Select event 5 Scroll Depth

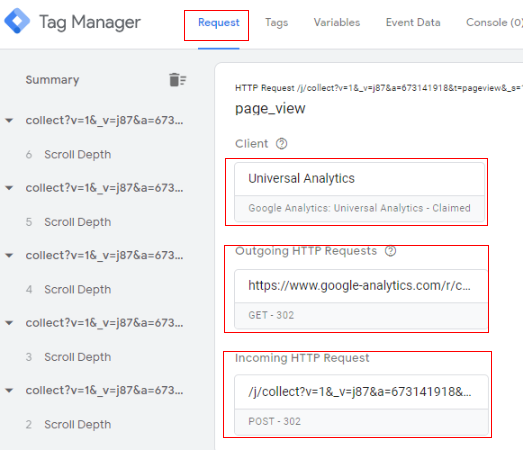(x=68, y=222)
